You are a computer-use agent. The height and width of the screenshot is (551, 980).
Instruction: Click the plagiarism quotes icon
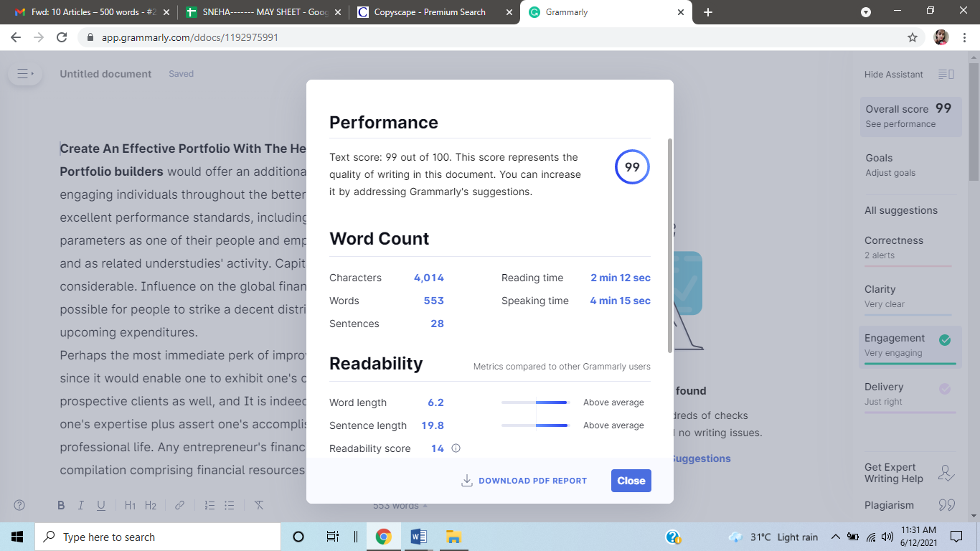947,505
